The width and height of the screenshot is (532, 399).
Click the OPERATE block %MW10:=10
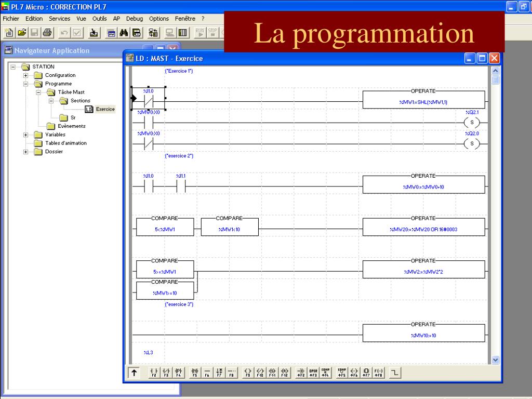tap(423, 333)
